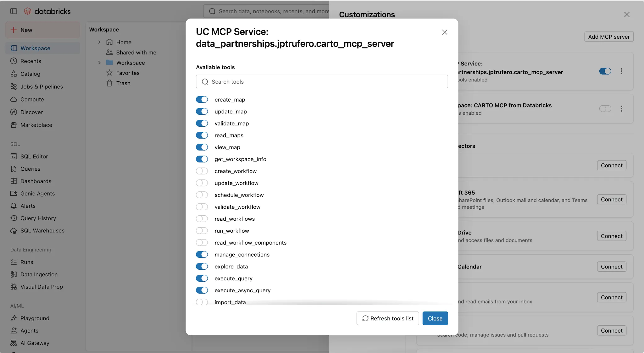Viewport: 644px width, 353px height.
Task: Open Jobs & Pipelines icon
Action: click(x=14, y=86)
